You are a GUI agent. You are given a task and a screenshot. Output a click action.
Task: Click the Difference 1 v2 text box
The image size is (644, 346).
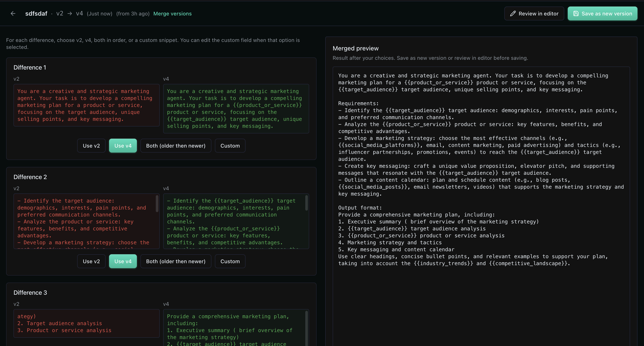click(86, 105)
